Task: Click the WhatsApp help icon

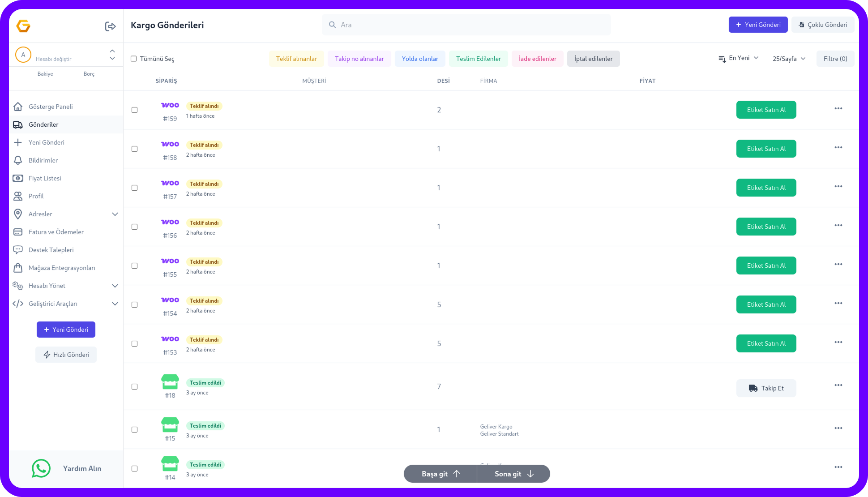Action: 41,468
